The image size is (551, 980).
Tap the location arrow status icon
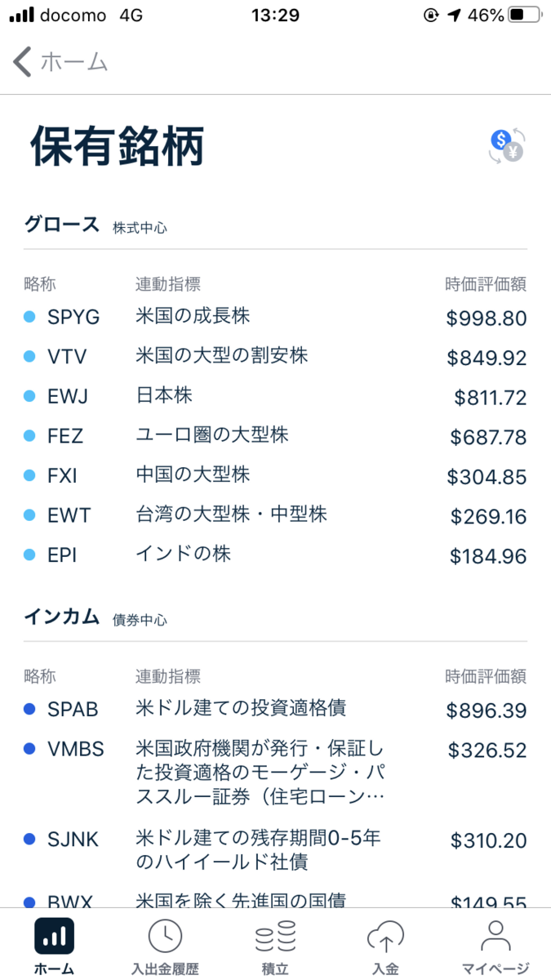(x=454, y=16)
